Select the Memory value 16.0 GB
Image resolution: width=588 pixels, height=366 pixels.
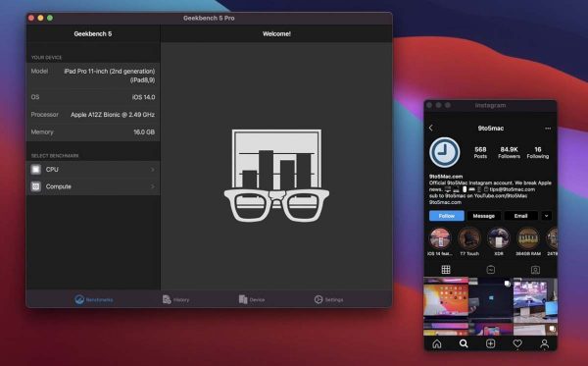point(144,132)
